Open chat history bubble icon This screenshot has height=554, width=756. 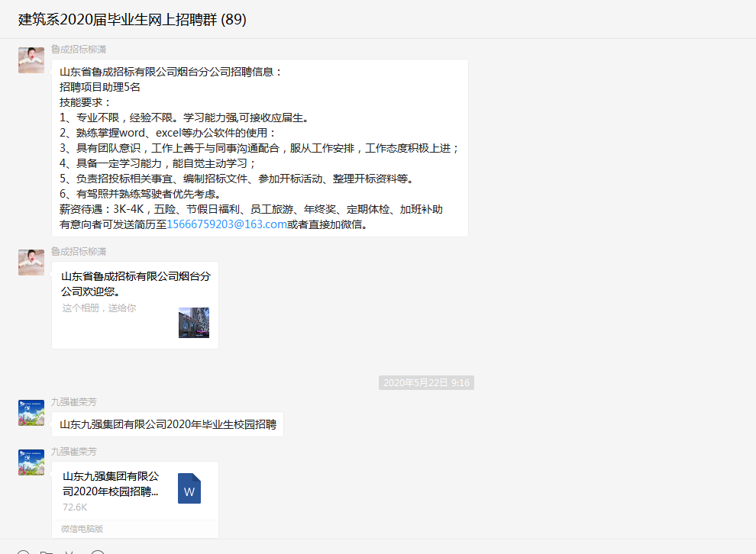(98, 552)
